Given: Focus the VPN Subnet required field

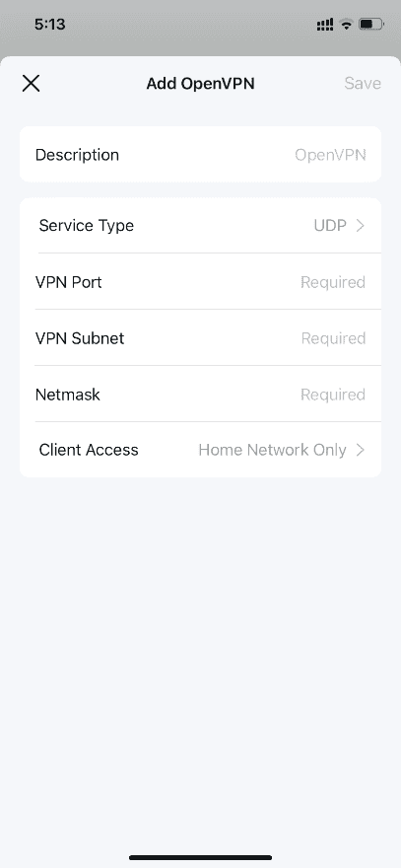Looking at the screenshot, I should point(333,338).
